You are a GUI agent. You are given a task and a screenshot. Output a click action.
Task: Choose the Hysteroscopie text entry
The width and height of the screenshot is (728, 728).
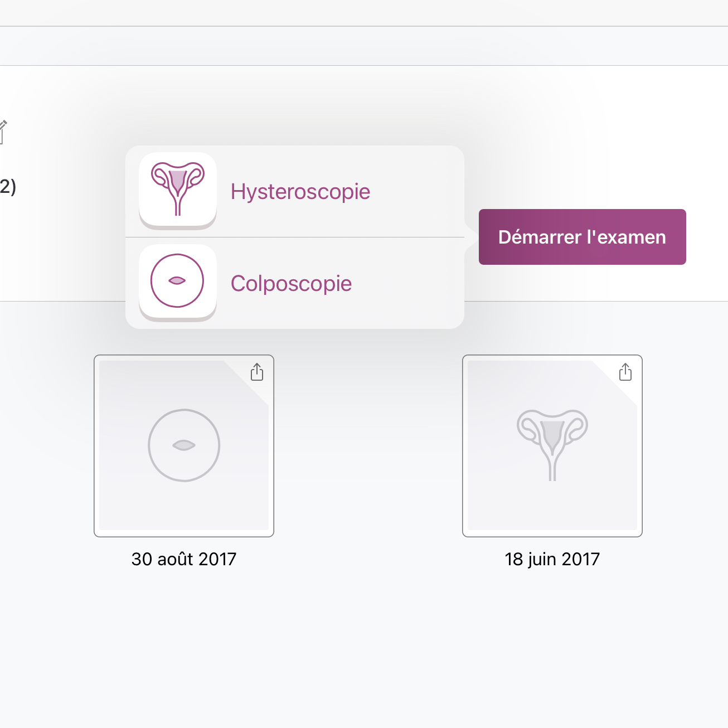[x=300, y=192]
